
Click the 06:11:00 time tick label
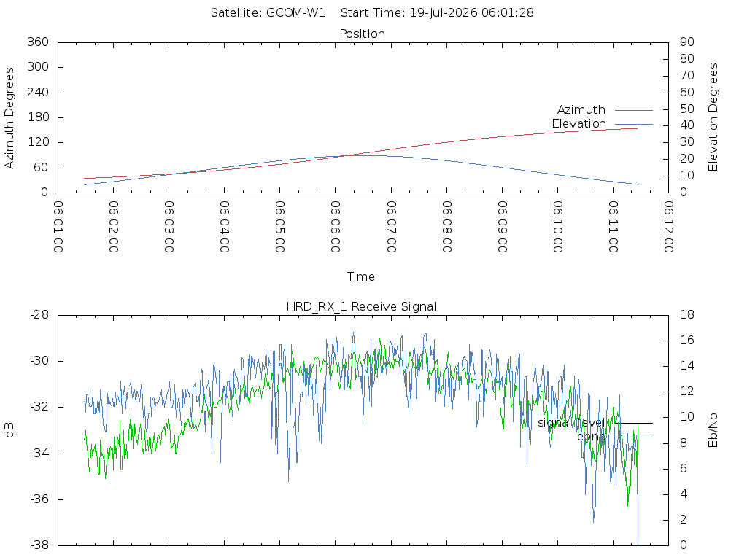613,227
